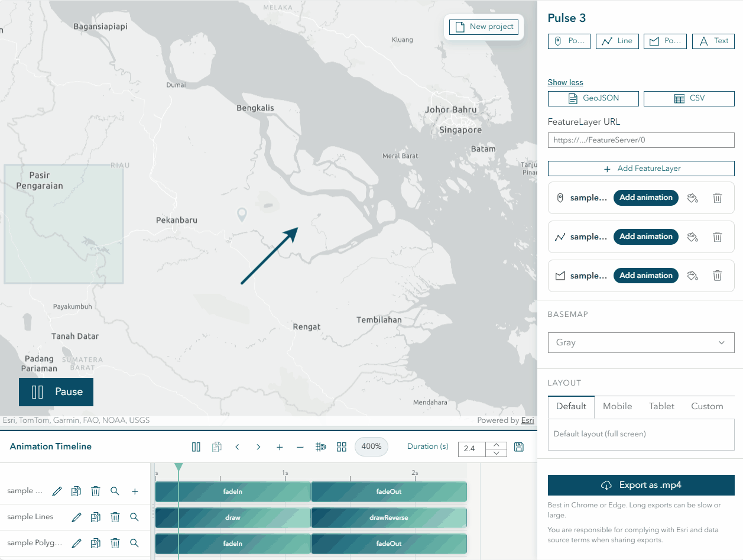Screen dimensions: 743x560
Task: Start a New project
Action: pyautogui.click(x=484, y=27)
